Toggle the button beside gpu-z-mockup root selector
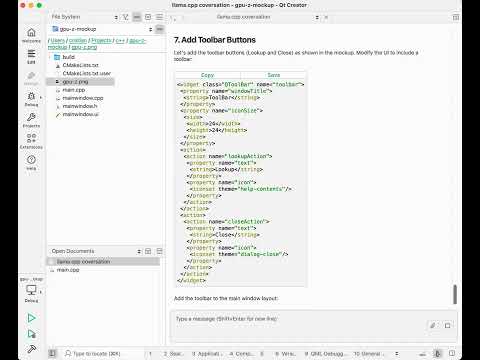The height and width of the screenshot is (360, 480). [160, 29]
